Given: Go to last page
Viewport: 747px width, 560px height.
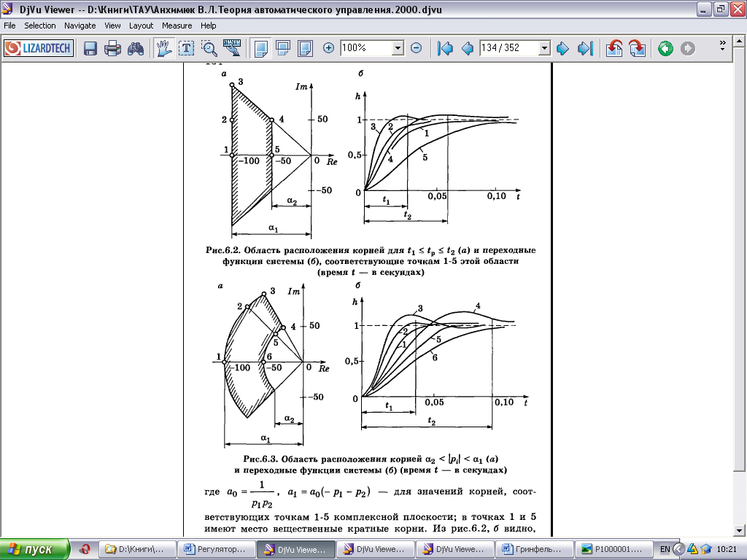Looking at the screenshot, I should click(x=585, y=48).
